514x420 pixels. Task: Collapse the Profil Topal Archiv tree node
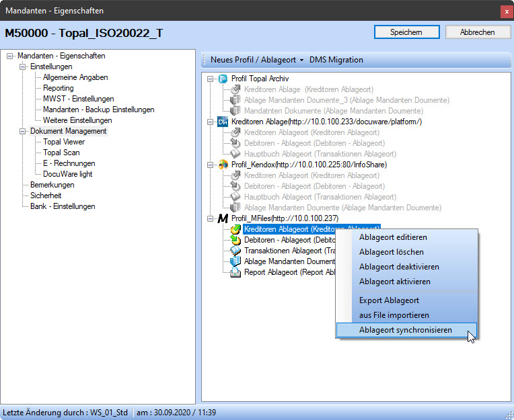(x=211, y=79)
